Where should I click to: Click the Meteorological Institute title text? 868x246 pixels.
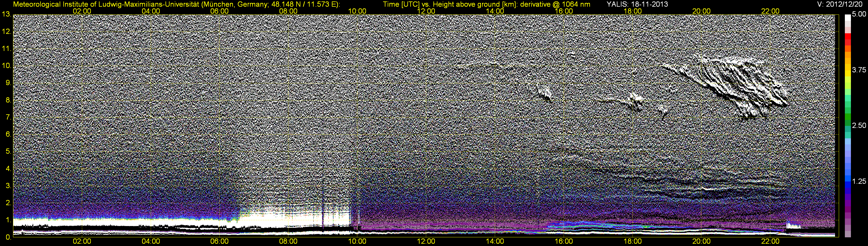click(176, 4)
